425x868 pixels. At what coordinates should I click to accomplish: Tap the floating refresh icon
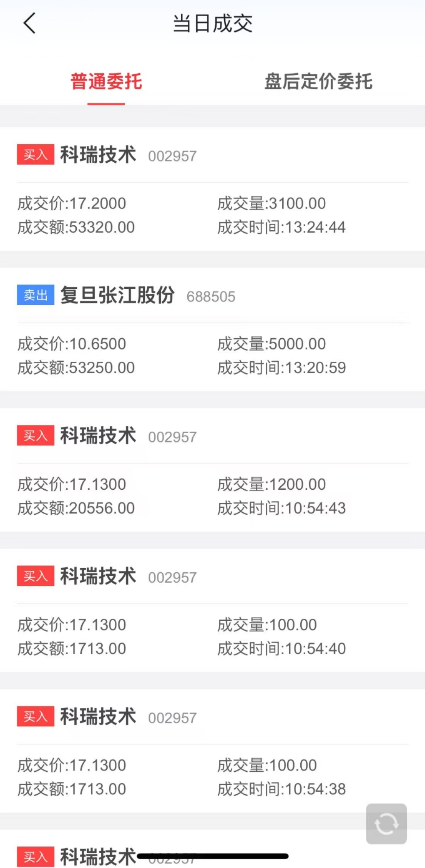pos(386,823)
